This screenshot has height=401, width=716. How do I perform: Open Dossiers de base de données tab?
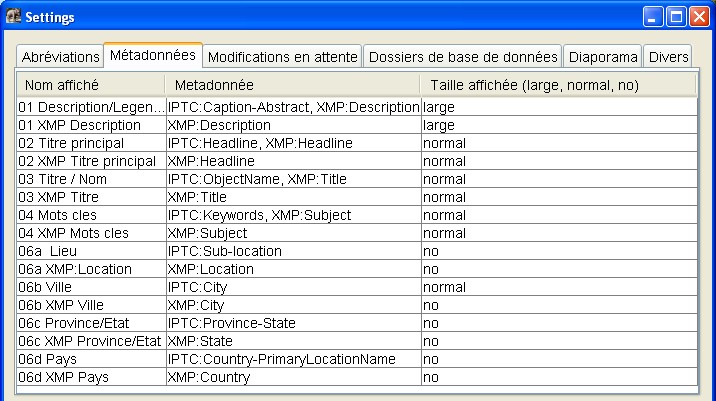coord(463,57)
